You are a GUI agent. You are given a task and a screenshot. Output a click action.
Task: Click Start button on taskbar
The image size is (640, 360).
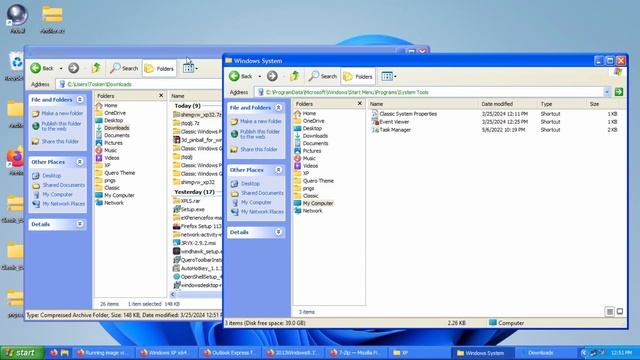pyautogui.click(x=22, y=353)
